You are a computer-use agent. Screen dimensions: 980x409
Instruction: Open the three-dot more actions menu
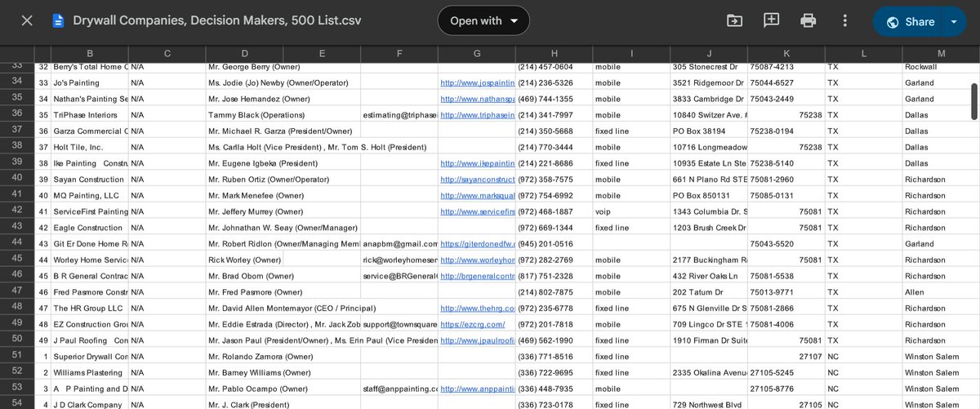845,20
